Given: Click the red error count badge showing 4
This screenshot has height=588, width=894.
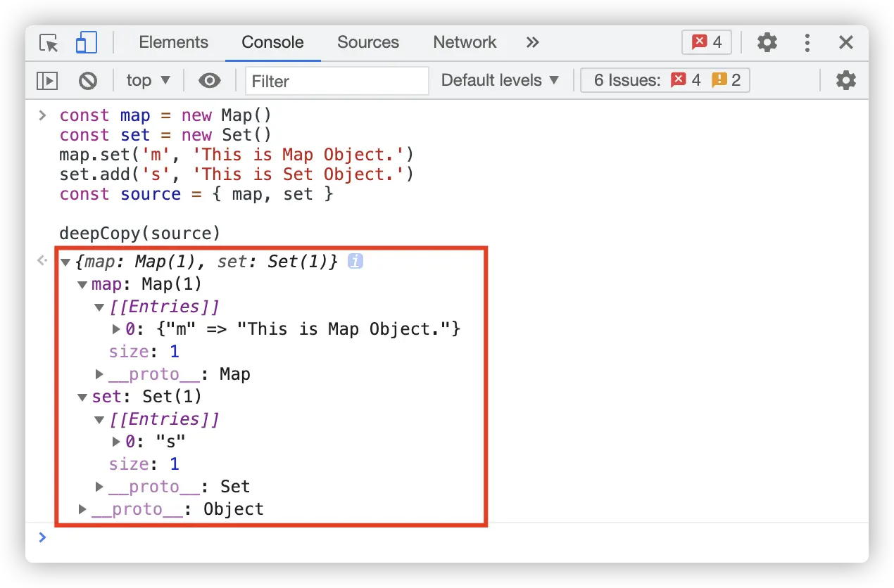Looking at the screenshot, I should click(707, 42).
